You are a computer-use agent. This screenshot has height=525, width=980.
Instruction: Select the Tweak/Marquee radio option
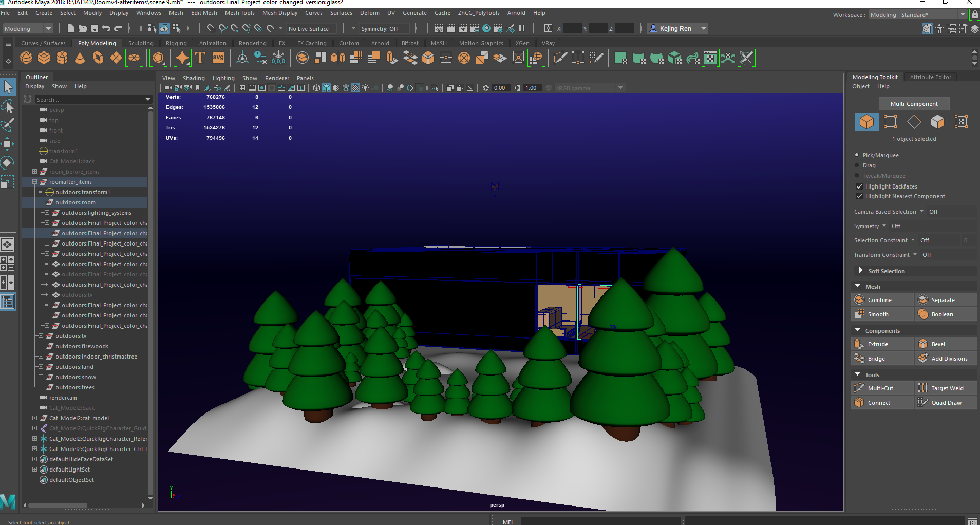[x=857, y=175]
